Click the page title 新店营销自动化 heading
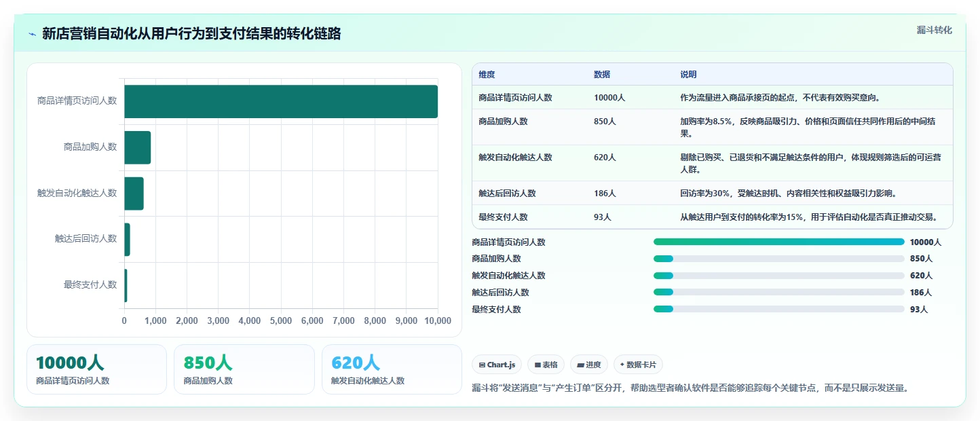 191,34
